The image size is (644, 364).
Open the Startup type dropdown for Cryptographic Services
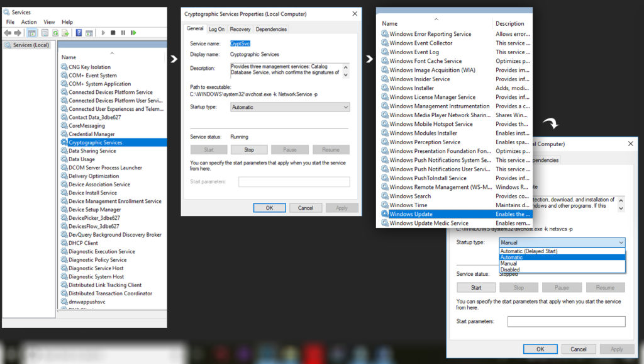[346, 107]
